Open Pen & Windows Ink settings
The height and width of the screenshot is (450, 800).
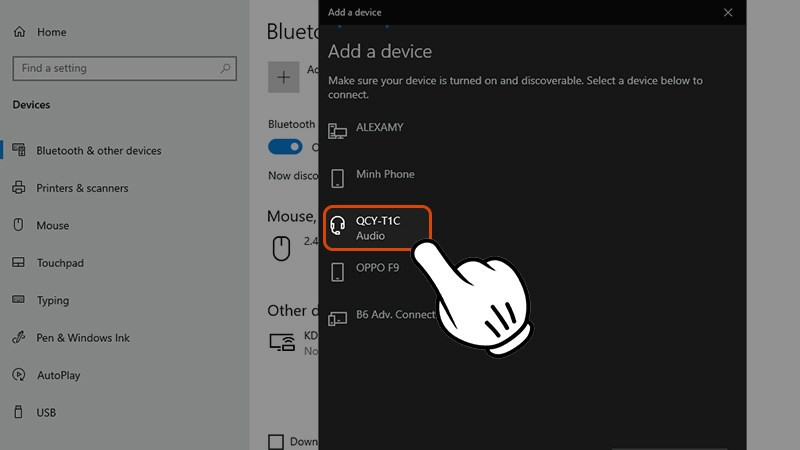tap(82, 338)
